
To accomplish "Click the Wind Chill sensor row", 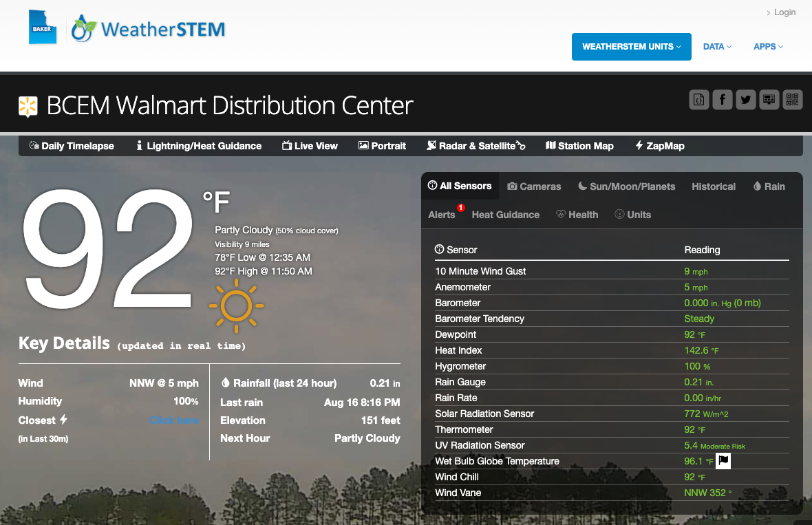I will click(x=612, y=477).
